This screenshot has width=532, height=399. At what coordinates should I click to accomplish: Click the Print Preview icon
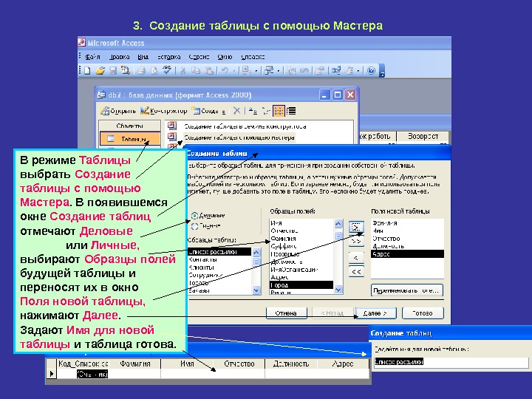tap(154, 71)
